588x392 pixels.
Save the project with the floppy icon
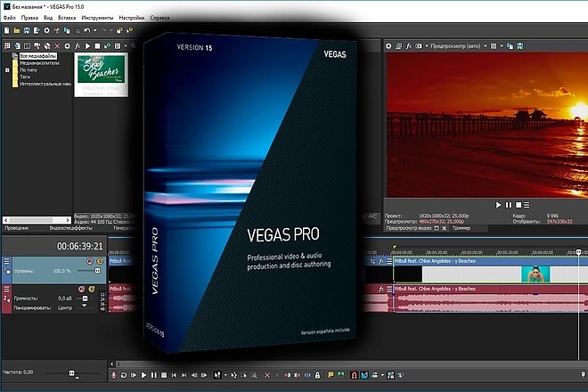click(x=27, y=31)
